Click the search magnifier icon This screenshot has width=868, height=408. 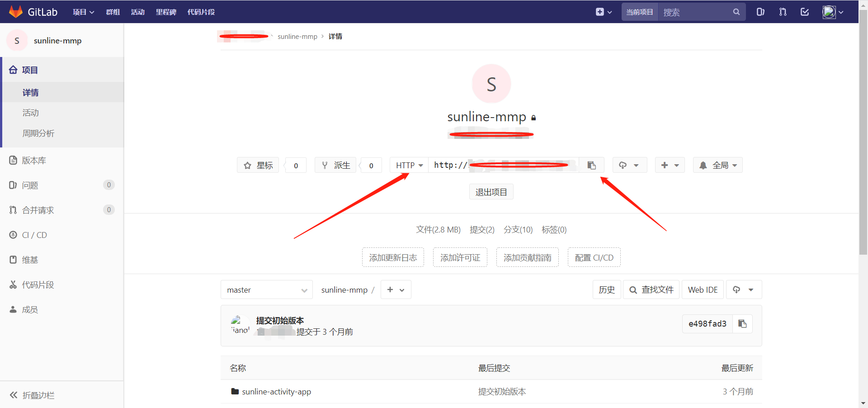(736, 12)
